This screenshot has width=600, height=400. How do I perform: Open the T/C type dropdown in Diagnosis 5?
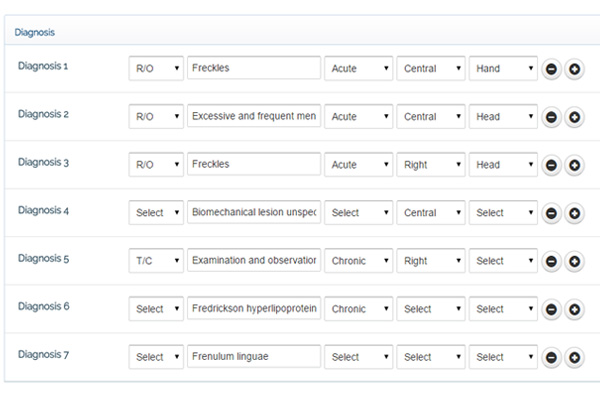156,261
